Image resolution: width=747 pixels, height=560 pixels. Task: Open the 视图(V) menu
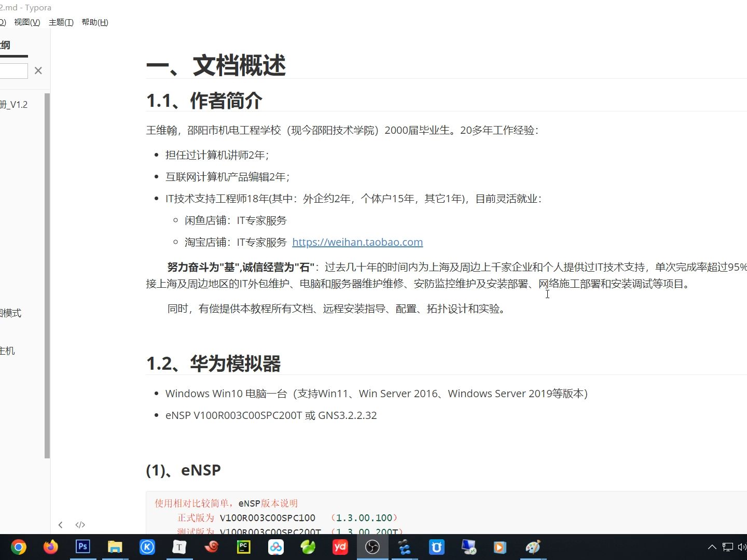[x=26, y=22]
